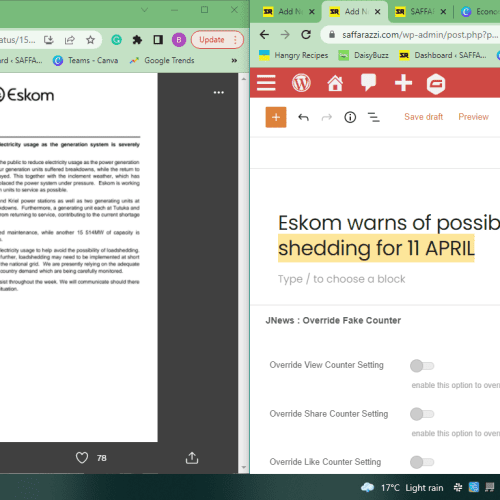The width and height of the screenshot is (500, 500).
Task: Click Save draft
Action: [x=423, y=117]
